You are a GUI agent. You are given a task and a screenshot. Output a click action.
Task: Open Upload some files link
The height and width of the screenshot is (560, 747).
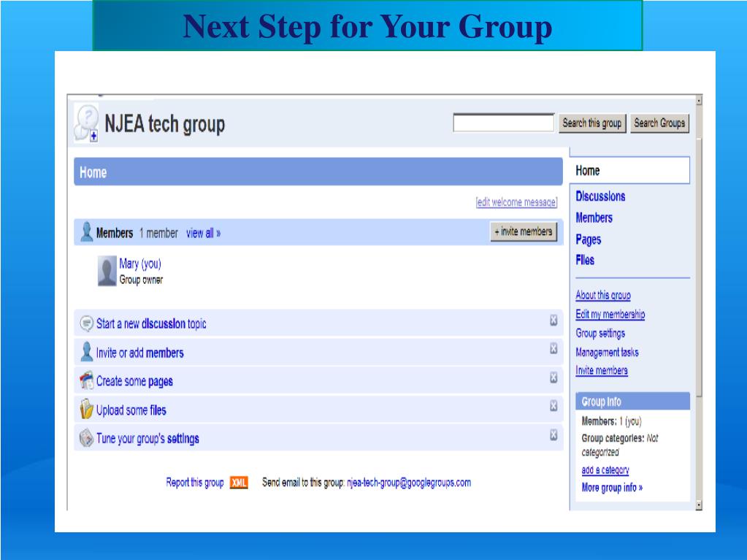click(x=131, y=410)
